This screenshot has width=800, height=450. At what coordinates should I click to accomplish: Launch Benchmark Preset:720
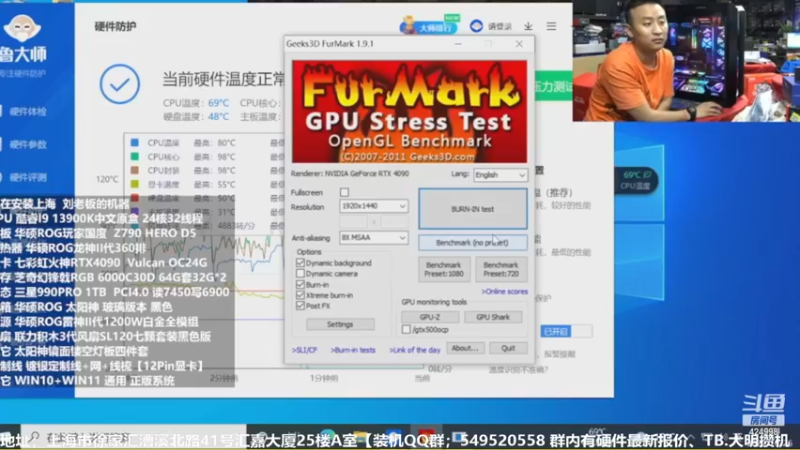pyautogui.click(x=501, y=269)
